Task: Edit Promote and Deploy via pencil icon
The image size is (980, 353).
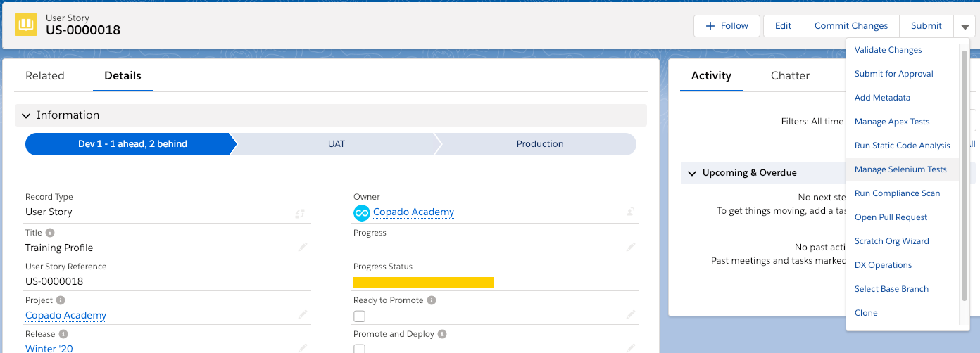Action: pos(632,347)
